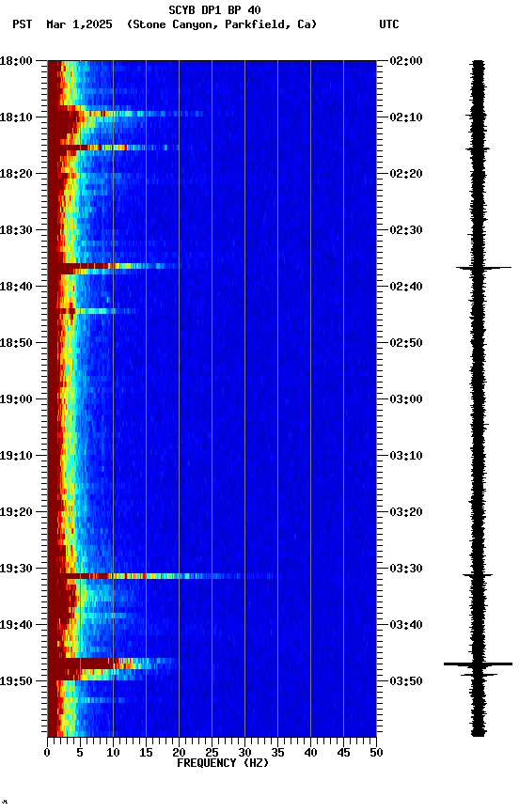The image size is (519, 812).
Task: Click the 19:00 PST time label
Action: 16,399
